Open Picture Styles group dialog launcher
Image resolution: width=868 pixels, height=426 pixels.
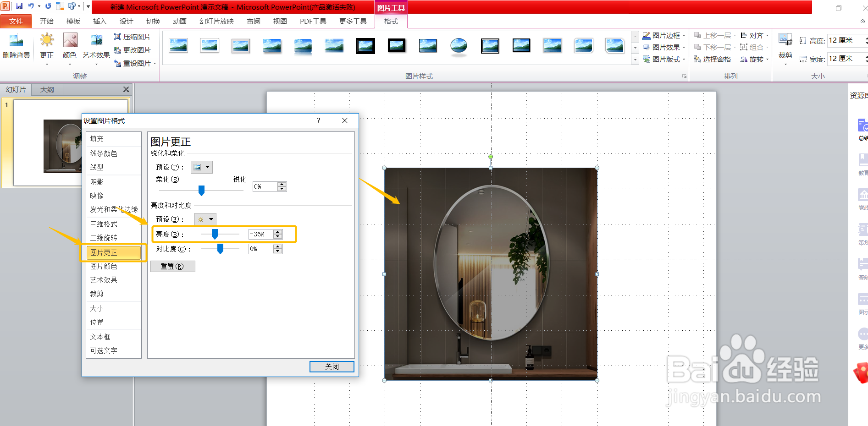tap(684, 76)
